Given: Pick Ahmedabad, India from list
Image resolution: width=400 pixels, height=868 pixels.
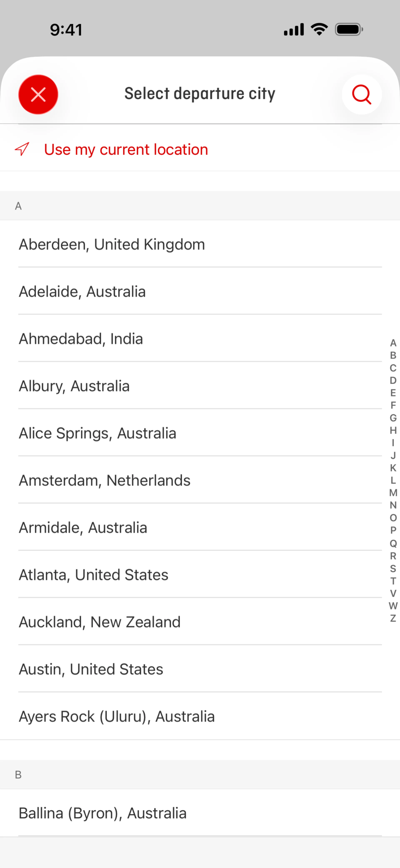Looking at the screenshot, I should [x=81, y=339].
